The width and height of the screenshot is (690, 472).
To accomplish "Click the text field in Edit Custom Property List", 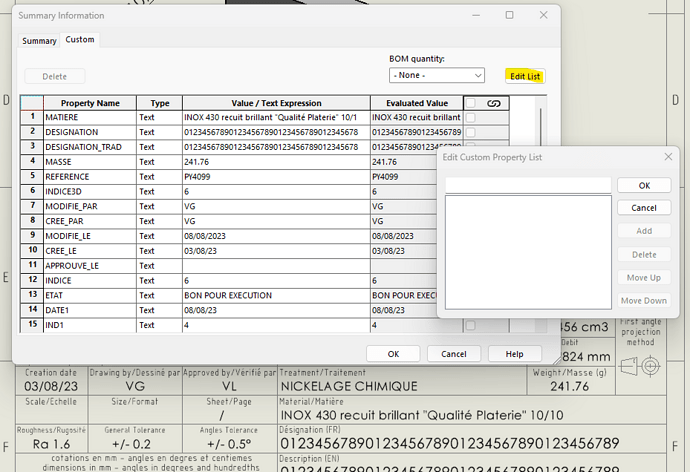I will 528,185.
